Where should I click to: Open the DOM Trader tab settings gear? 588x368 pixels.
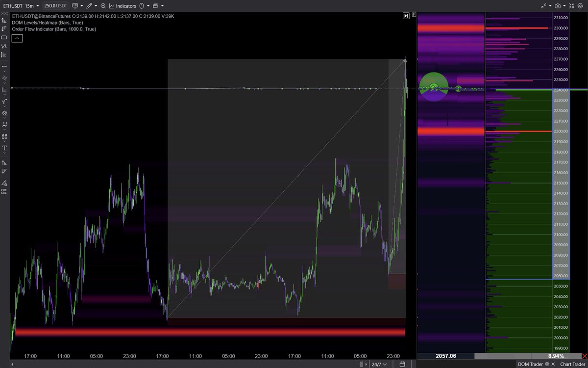pos(546,364)
